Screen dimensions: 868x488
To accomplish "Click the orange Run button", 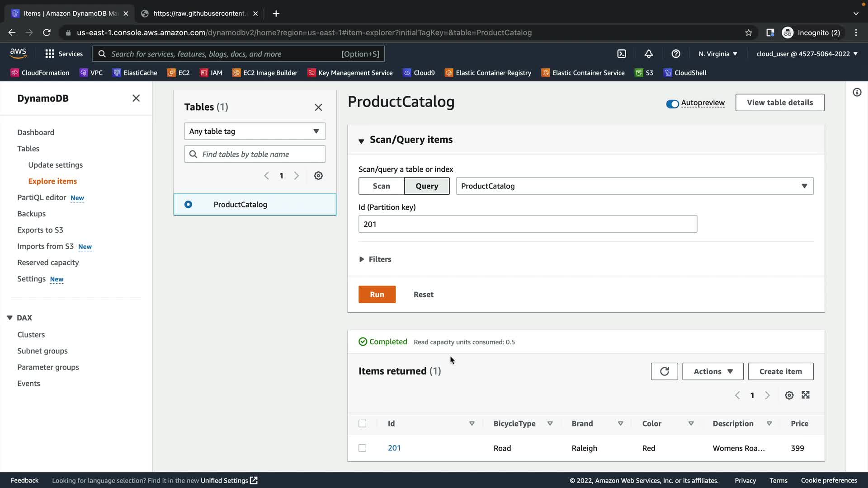I will (377, 295).
